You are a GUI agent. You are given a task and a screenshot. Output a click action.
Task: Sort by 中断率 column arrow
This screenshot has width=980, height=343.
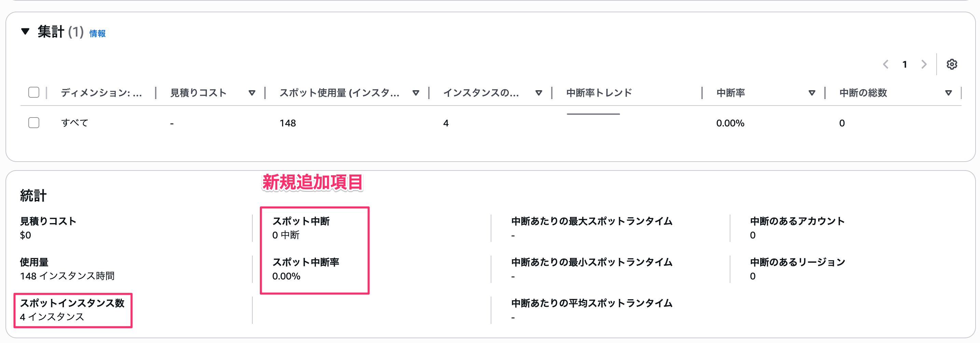pos(811,93)
